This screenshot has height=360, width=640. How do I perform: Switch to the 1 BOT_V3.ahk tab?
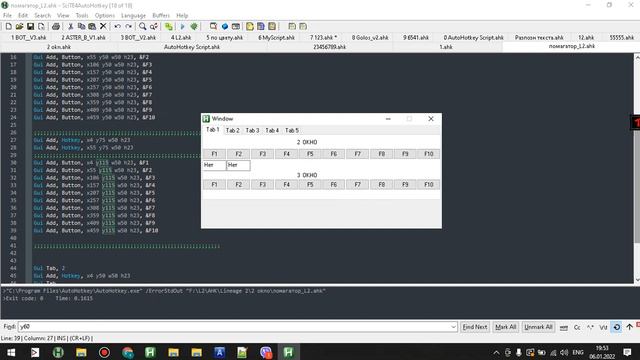click(29, 38)
